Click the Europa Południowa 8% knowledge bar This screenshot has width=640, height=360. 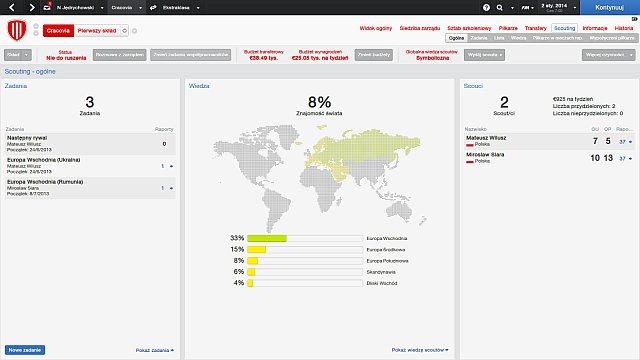click(305, 260)
